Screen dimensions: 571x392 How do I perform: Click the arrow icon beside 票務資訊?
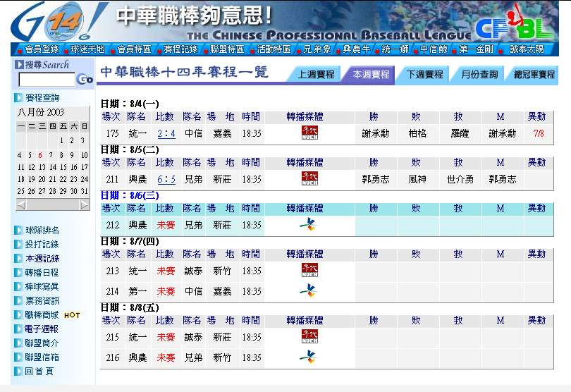tap(18, 301)
